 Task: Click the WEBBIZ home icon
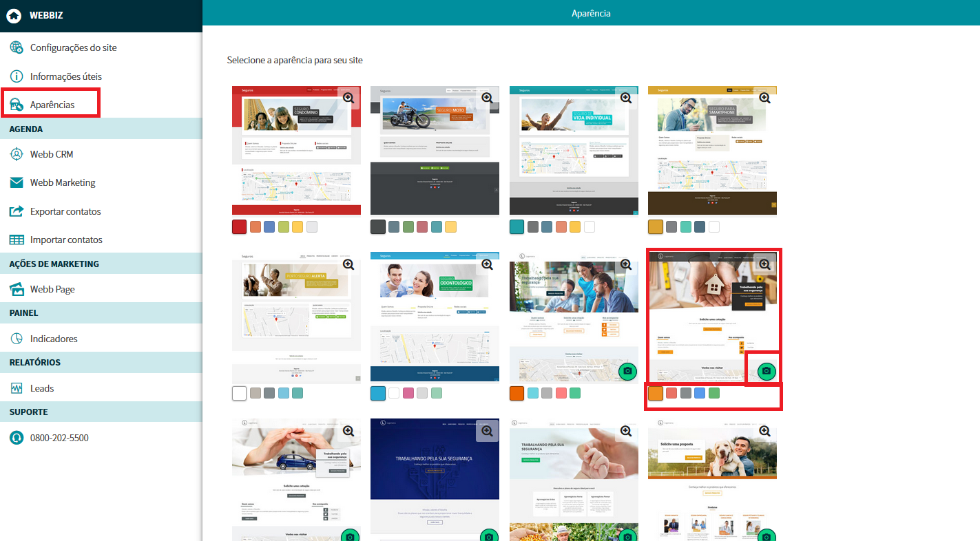pos(14,16)
